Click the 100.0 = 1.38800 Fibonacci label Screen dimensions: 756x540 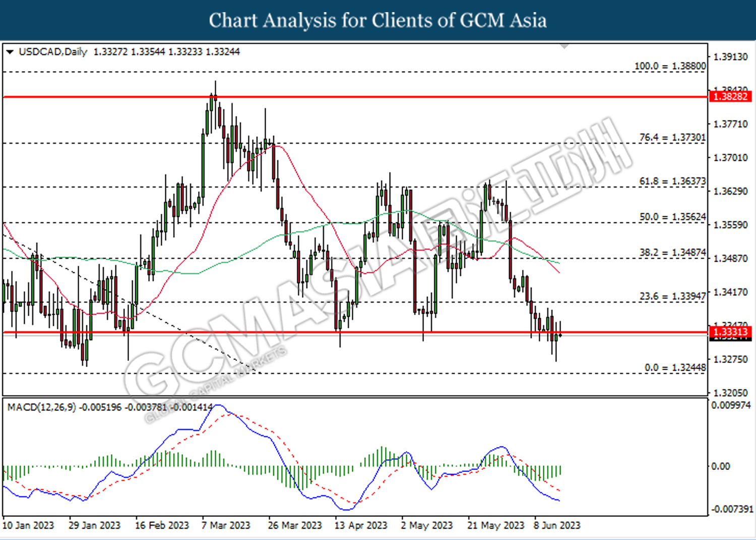[x=670, y=66]
